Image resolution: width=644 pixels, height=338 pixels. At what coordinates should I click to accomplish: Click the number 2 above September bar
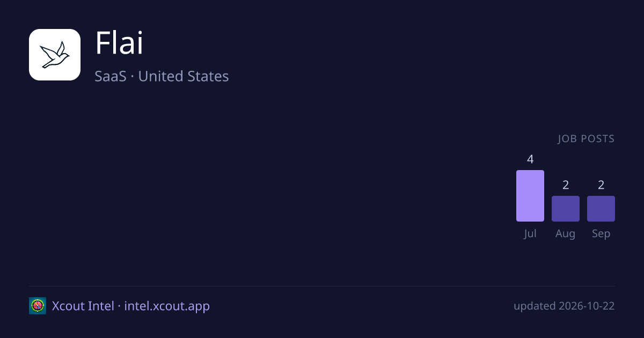click(x=601, y=185)
